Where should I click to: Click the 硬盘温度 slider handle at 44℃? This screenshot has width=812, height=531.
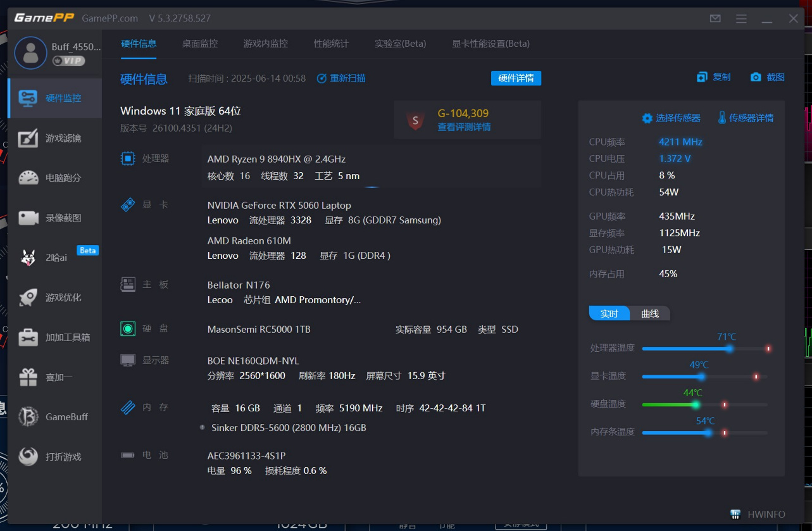[x=696, y=404]
